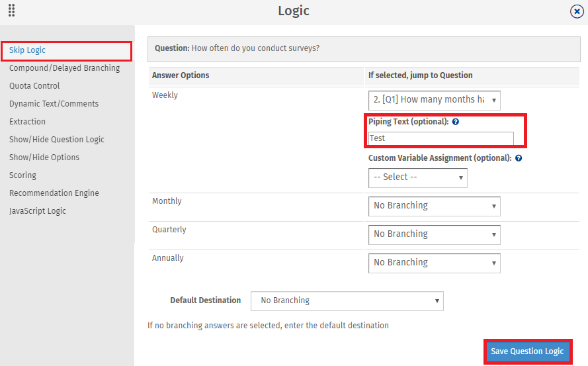Expand Custom Variable Select dropdown
The height and width of the screenshot is (366, 588).
click(418, 177)
